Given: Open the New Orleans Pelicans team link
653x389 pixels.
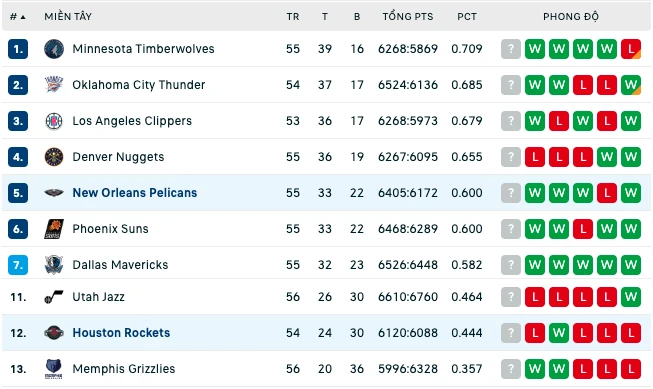Looking at the screenshot, I should 135,193.
